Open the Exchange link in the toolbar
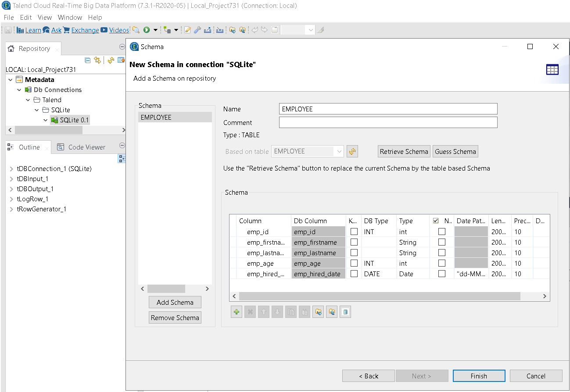Screen dimensions: 570x392 85,30
